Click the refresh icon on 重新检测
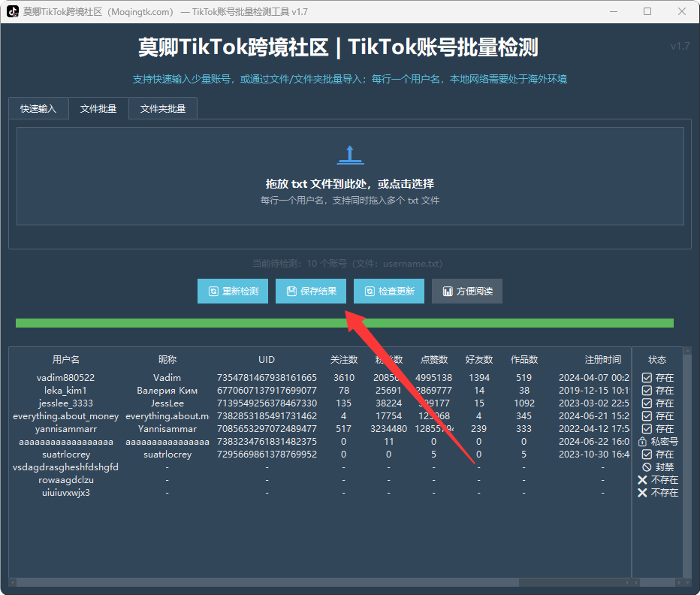 tap(213, 291)
